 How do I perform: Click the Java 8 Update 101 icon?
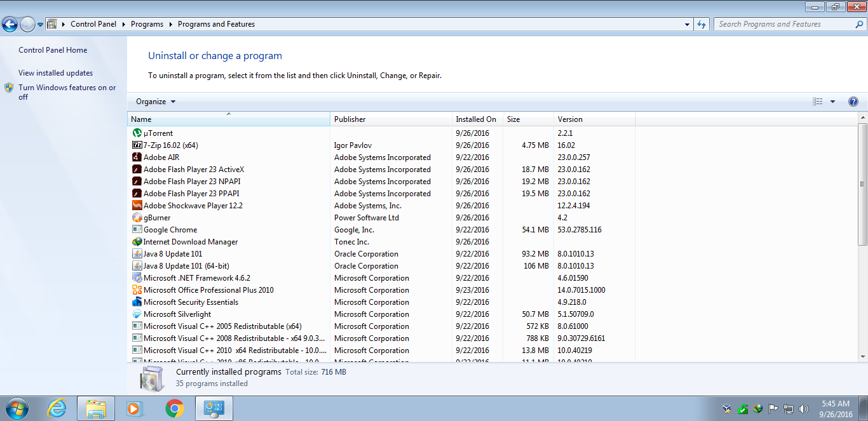(137, 254)
